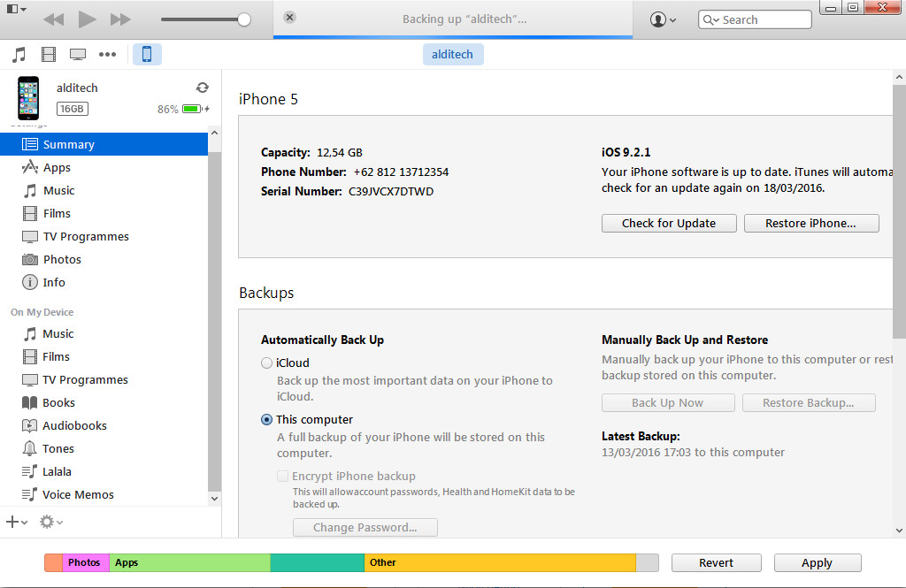906x588 pixels.
Task: Click the Apply button
Action: 818,562
